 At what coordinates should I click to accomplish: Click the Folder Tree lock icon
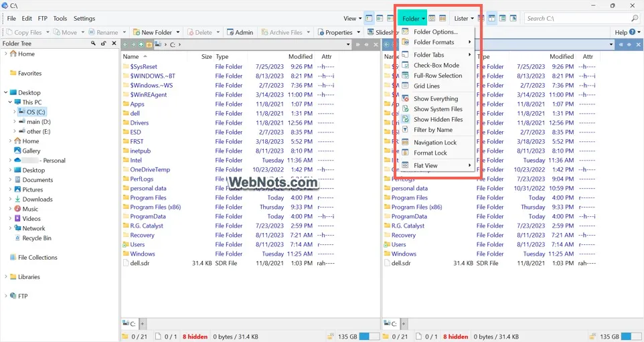tap(103, 44)
